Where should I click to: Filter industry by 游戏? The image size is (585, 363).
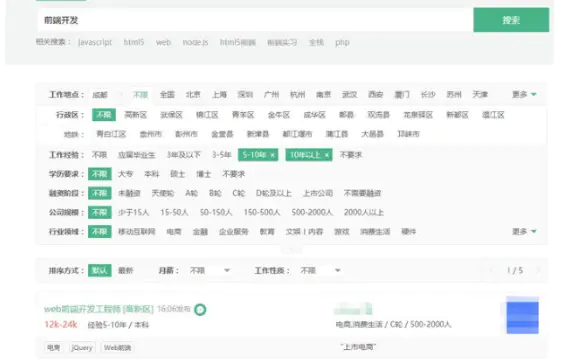pos(342,232)
